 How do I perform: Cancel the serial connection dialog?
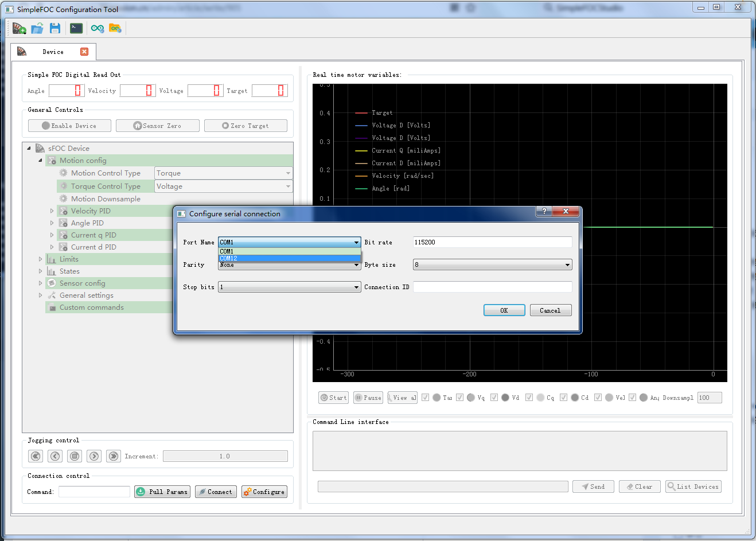[x=551, y=310]
